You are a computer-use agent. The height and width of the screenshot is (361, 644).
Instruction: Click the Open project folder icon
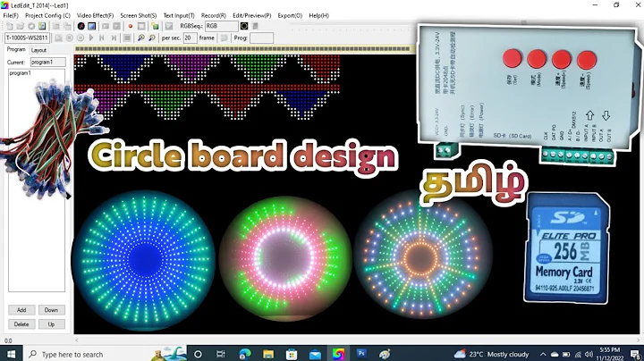pyautogui.click(x=20, y=26)
